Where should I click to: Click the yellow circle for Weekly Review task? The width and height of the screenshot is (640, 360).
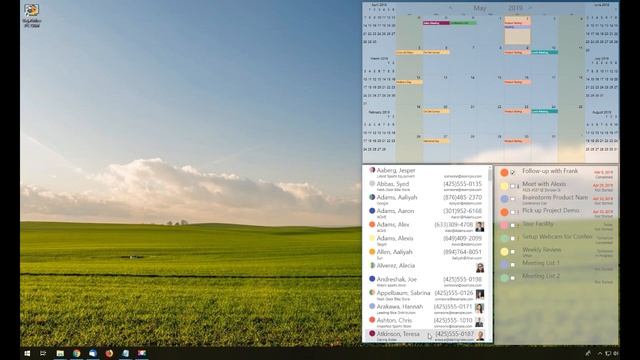coord(504,251)
